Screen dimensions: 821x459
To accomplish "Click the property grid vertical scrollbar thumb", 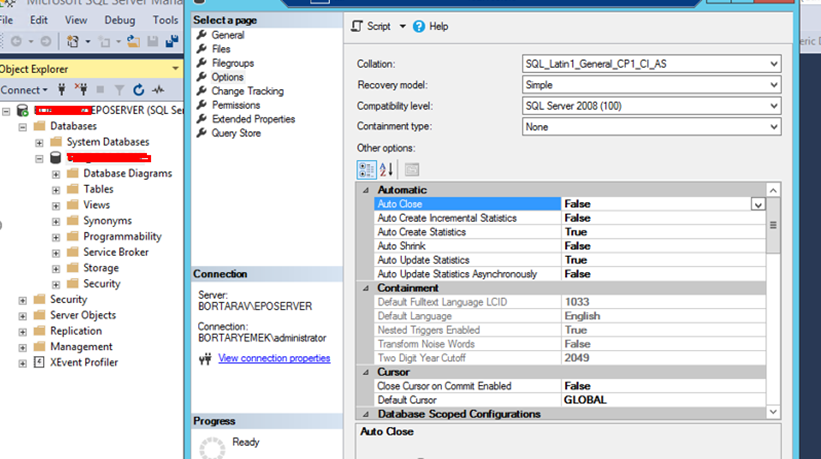I will 772,225.
